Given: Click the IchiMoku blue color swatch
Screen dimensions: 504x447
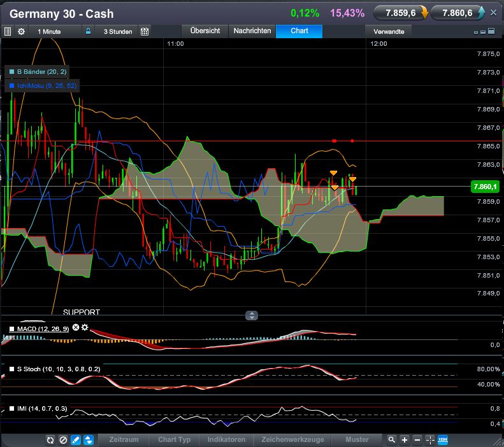Looking at the screenshot, I should (x=12, y=86).
